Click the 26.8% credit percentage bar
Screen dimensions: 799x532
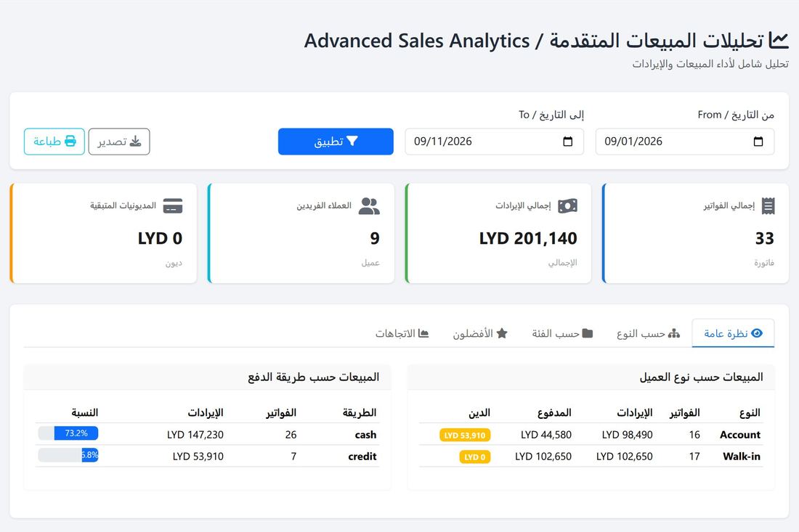click(89, 455)
